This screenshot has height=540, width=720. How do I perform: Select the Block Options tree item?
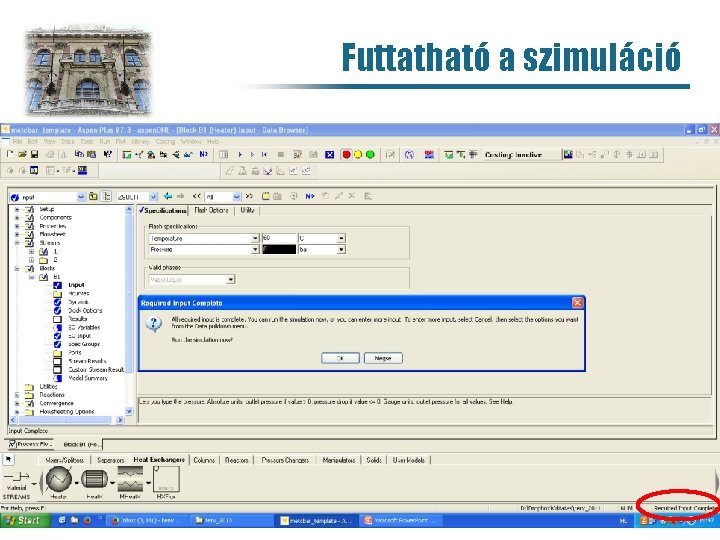pyautogui.click(x=85, y=310)
